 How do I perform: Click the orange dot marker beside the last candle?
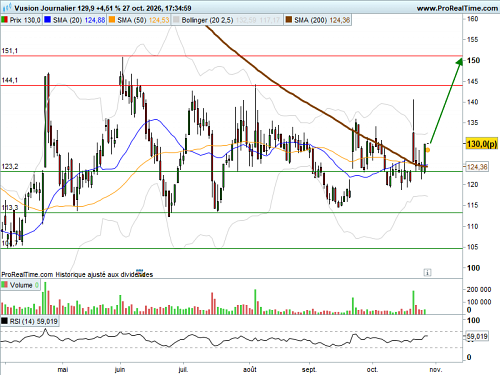point(428,150)
